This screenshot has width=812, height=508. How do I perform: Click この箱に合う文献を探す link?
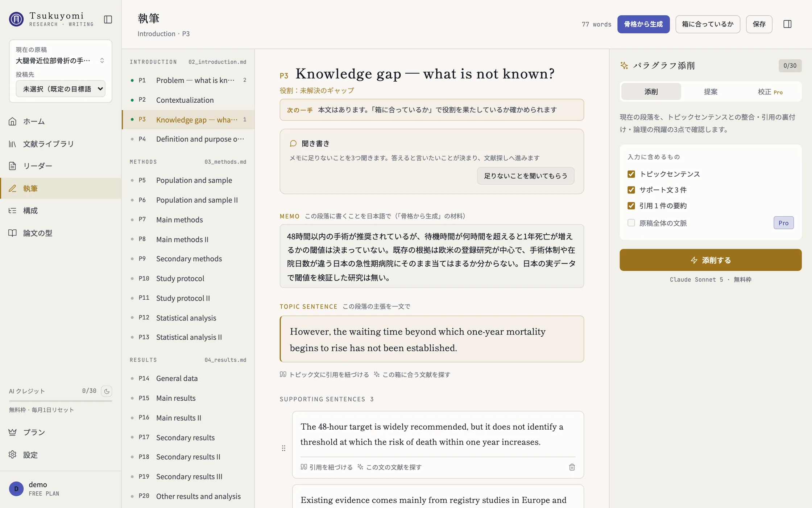[412, 374]
